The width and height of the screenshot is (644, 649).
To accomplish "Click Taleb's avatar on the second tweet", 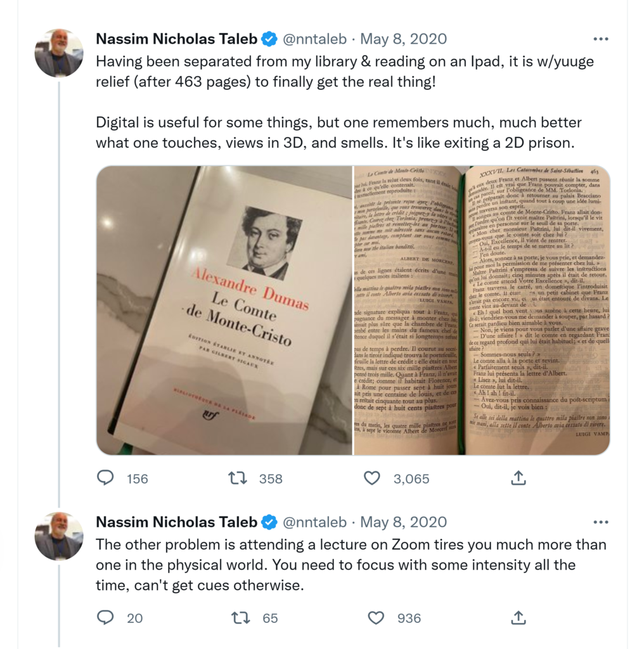I will coord(59,536).
